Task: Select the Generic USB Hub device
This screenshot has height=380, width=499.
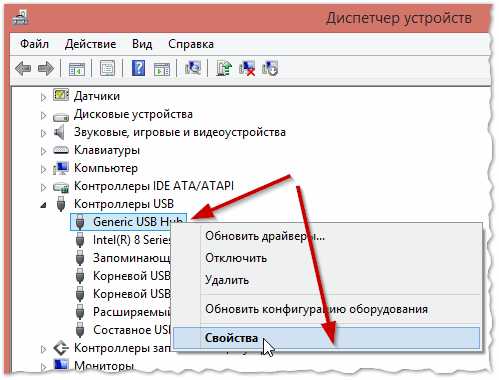Action: 129,222
